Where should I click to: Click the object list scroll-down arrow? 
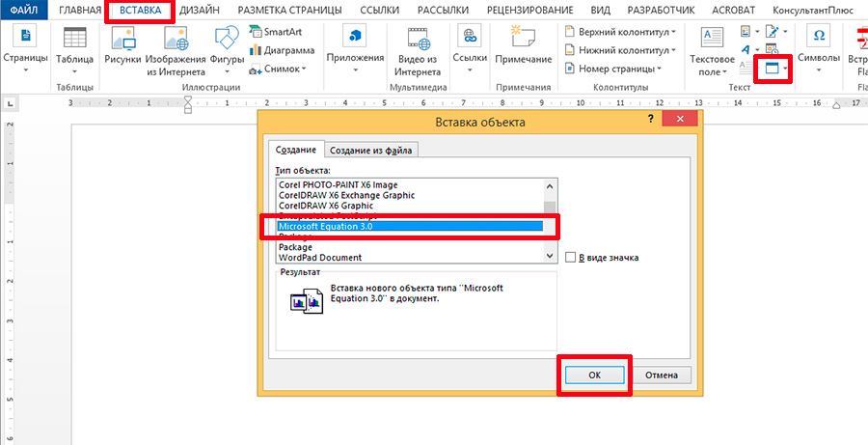551,257
